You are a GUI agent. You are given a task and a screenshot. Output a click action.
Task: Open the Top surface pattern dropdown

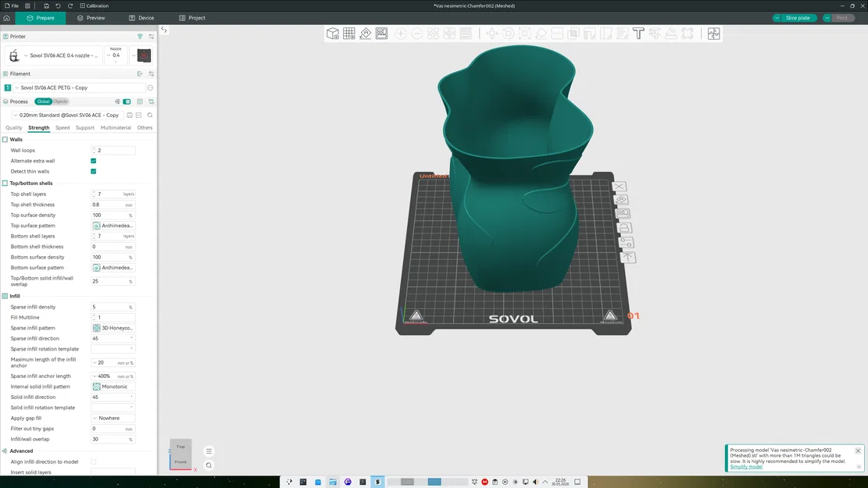113,226
